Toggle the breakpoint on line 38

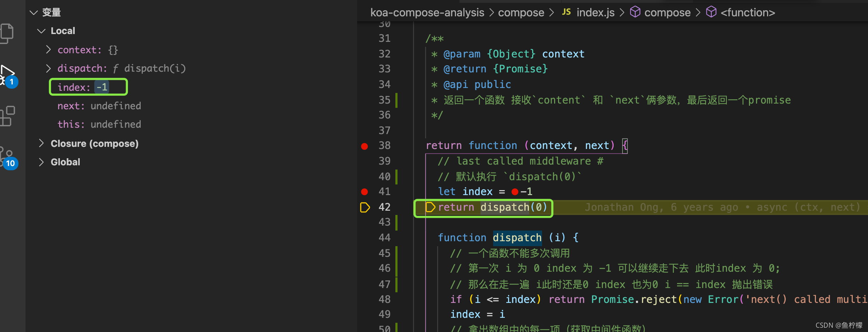(364, 146)
